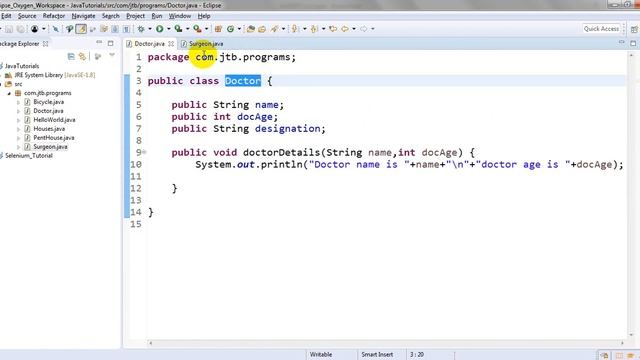Screen dimensions: 640x360
Task: Select Houses.java in Package Explorer
Action: click(49, 129)
